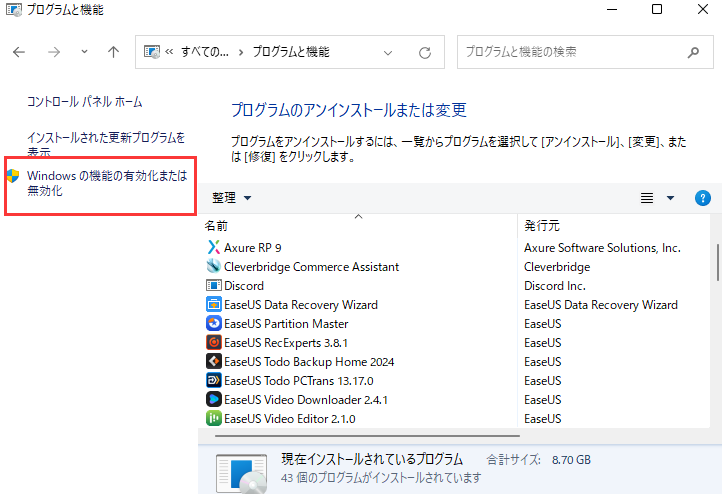722x494 pixels.
Task: Click the breadcrumb chevron after すべての...
Action: 241,52
